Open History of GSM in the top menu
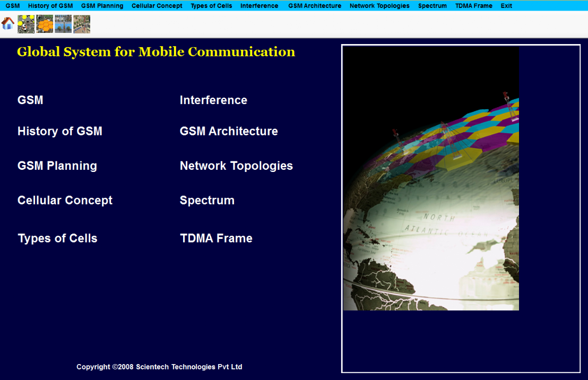Viewport: 588px width, 380px height. click(50, 6)
